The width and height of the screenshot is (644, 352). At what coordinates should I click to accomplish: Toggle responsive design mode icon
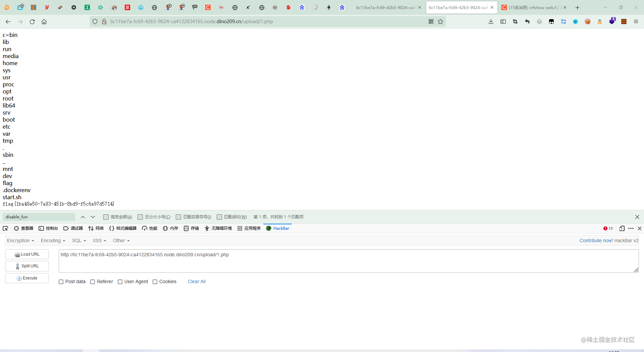(x=622, y=228)
